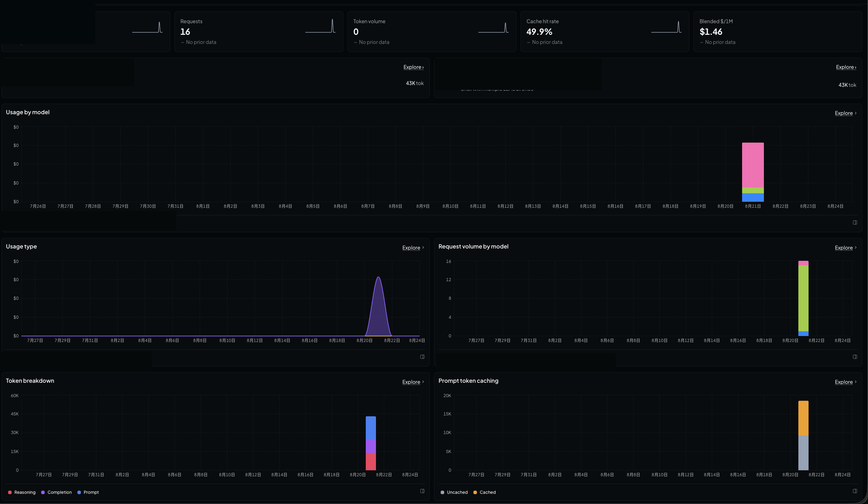Click the Token volume card sparkline
Image resolution: width=868 pixels, height=504 pixels.
pos(493,27)
